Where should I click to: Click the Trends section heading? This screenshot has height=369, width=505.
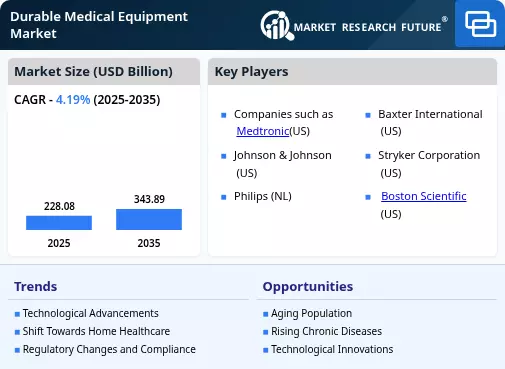[x=36, y=286]
